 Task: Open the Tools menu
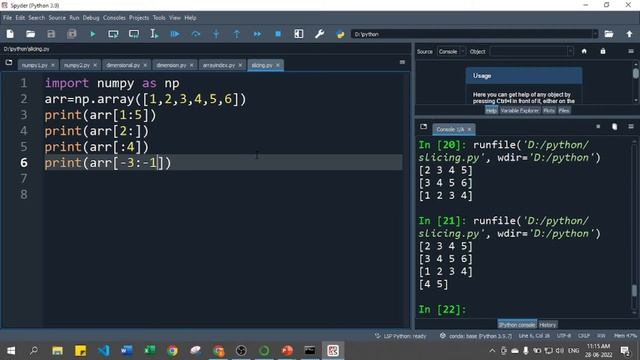159,18
